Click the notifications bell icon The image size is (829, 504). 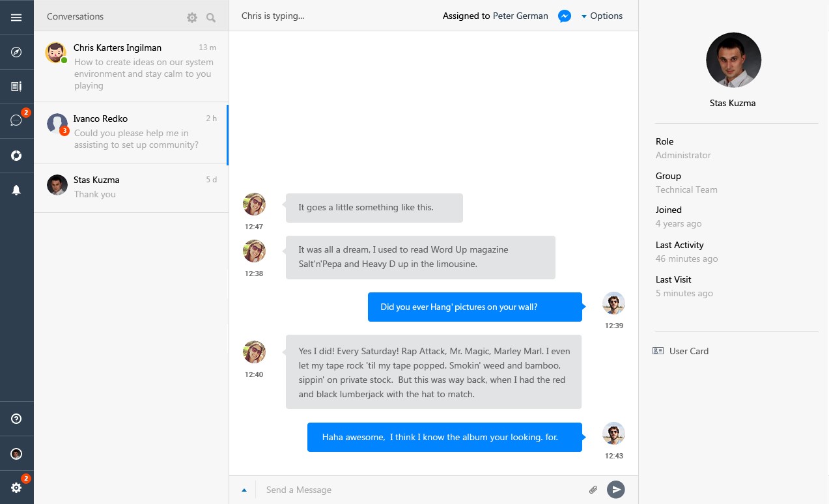pos(16,189)
